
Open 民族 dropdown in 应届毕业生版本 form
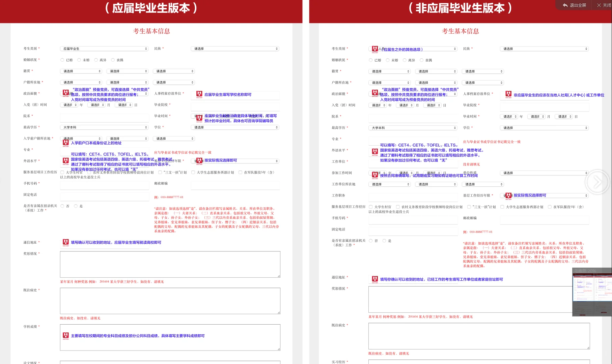tap(235, 49)
